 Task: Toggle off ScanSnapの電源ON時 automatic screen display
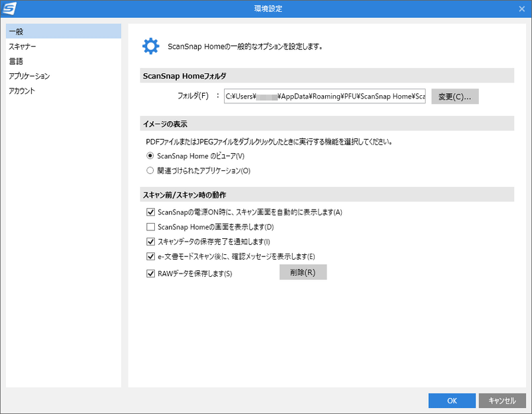click(151, 212)
